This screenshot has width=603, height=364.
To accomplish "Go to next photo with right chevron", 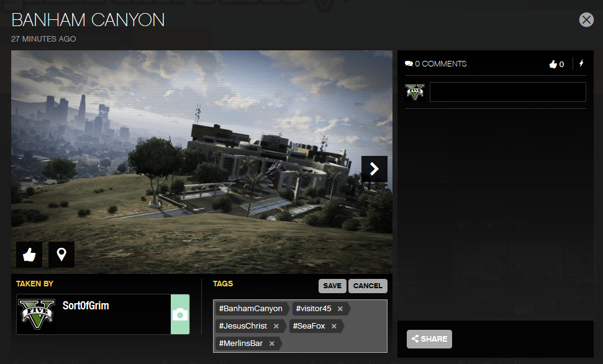I will click(374, 169).
